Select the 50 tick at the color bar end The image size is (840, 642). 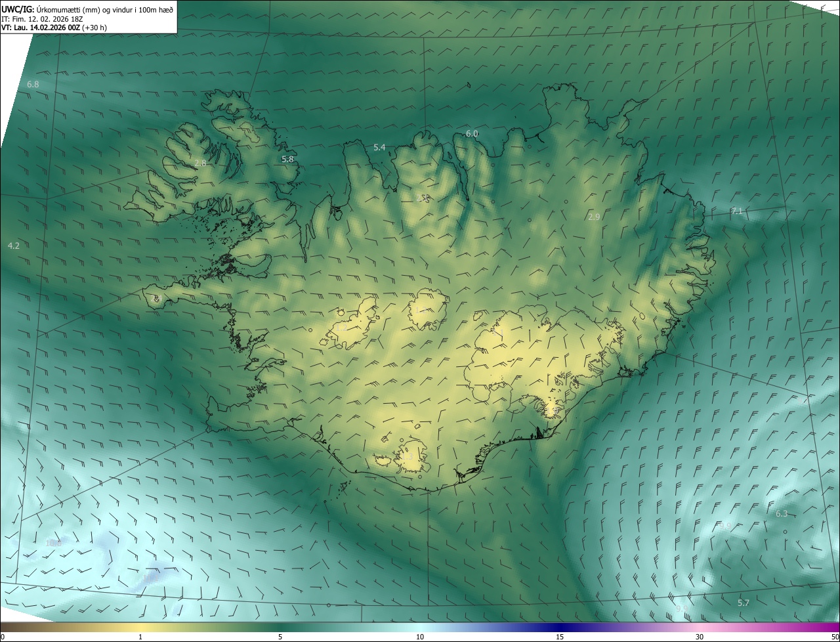(x=835, y=637)
